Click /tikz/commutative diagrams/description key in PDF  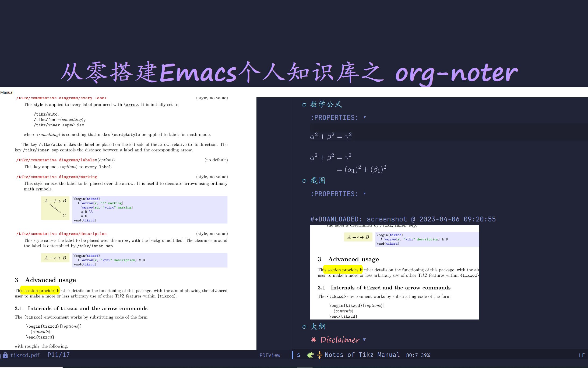tap(61, 234)
